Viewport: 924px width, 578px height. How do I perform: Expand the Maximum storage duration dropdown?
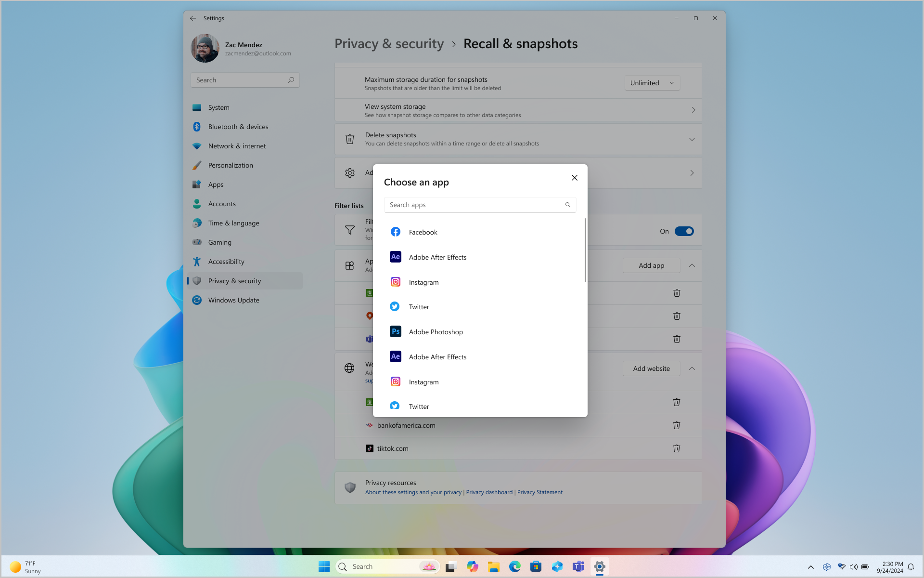click(x=651, y=82)
